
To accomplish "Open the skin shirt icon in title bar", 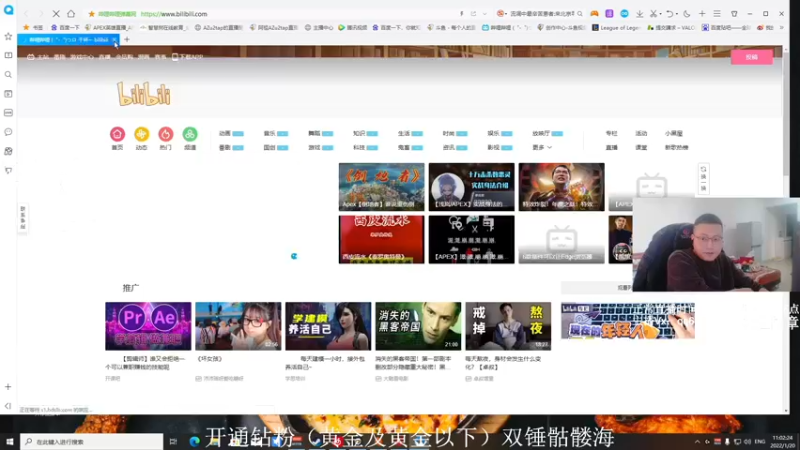I will click(x=734, y=14).
